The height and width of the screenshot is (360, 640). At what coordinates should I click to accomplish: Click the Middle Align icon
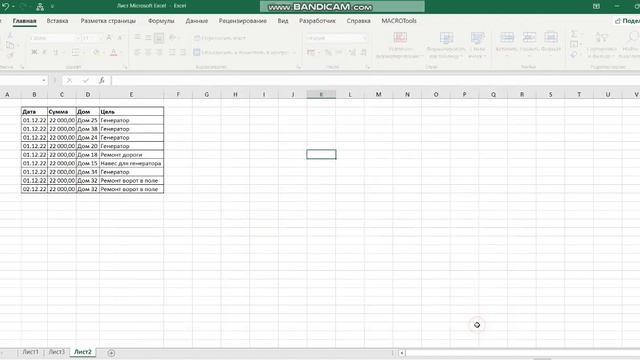pos(148,38)
